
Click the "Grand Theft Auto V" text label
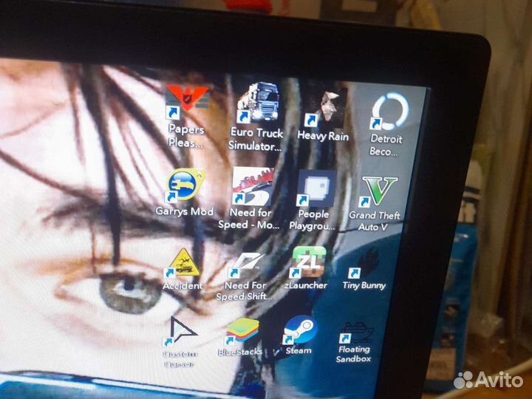click(x=375, y=221)
